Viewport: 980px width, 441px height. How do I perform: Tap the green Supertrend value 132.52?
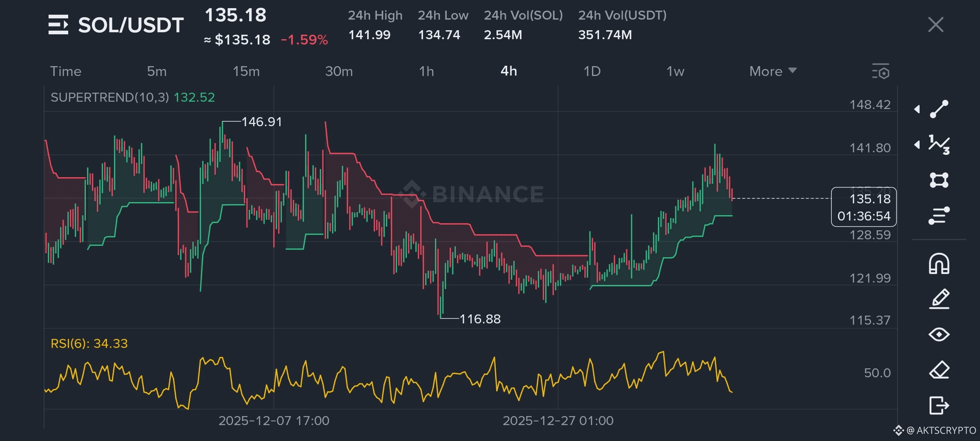pos(194,97)
